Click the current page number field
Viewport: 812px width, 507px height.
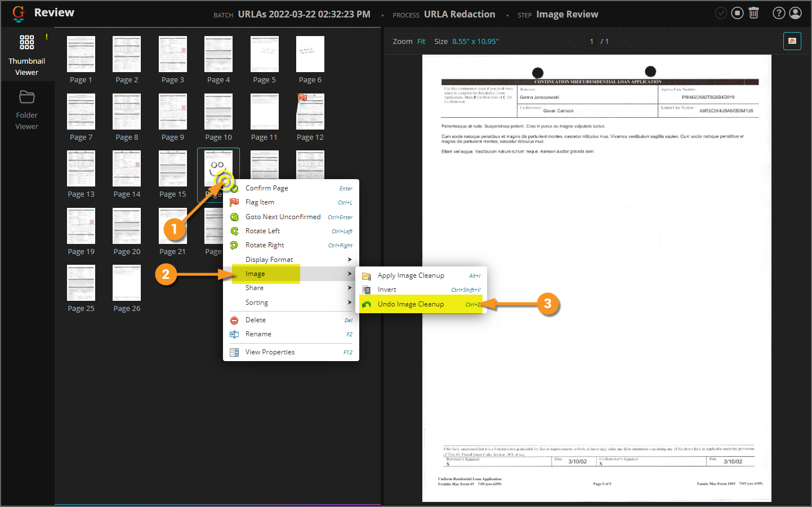[591, 41]
